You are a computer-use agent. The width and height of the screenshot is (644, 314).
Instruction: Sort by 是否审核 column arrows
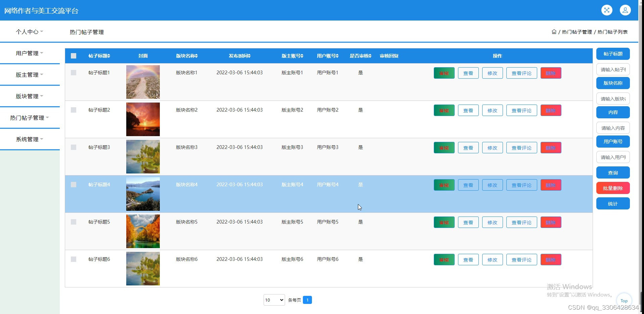click(370, 56)
